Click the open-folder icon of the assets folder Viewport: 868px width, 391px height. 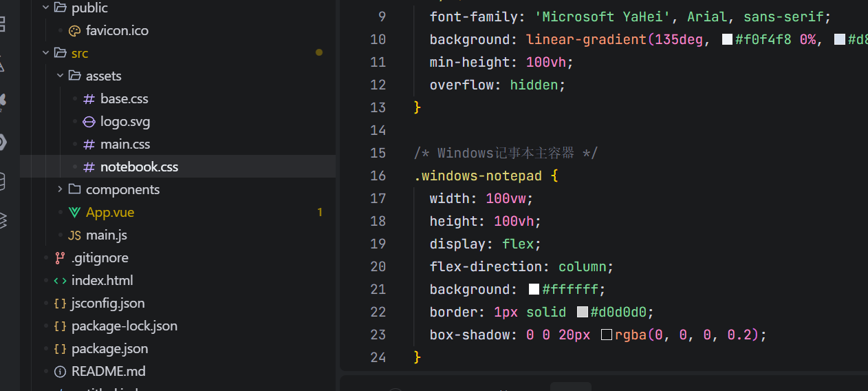[x=74, y=76]
